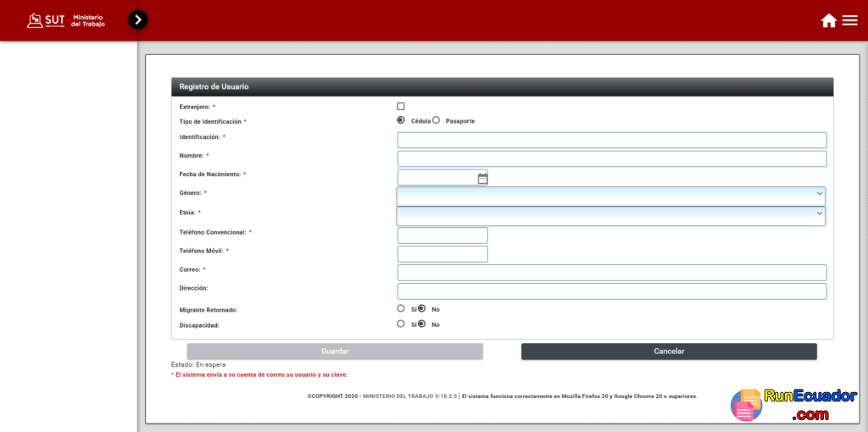Open the date picker calendar icon
The width and height of the screenshot is (868, 432).
coord(482,178)
